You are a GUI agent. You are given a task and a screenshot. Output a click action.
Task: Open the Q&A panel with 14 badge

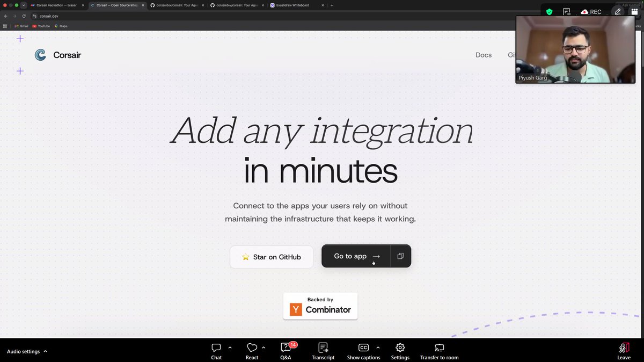(286, 351)
